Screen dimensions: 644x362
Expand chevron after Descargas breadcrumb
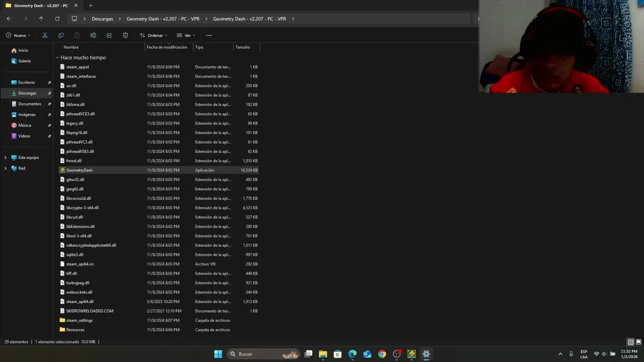click(x=120, y=19)
